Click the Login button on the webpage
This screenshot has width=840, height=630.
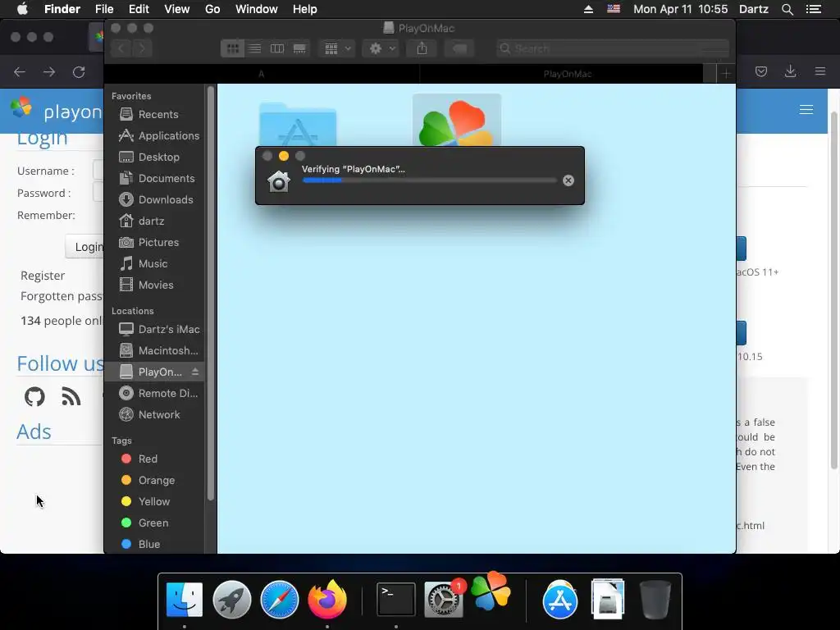tap(85, 246)
